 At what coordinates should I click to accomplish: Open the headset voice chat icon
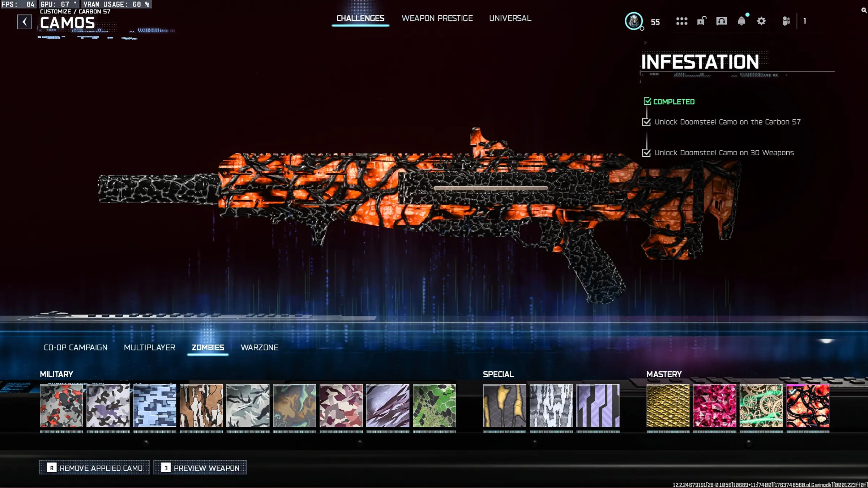[x=721, y=21]
